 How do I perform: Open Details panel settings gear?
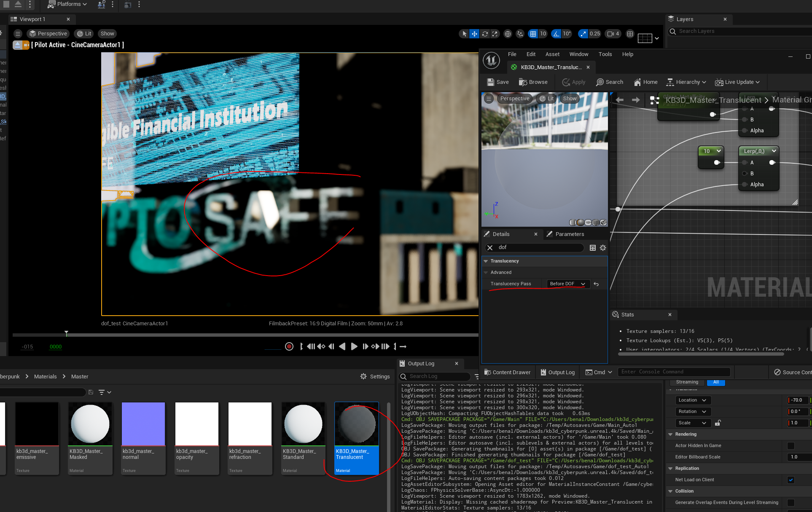pyautogui.click(x=603, y=248)
